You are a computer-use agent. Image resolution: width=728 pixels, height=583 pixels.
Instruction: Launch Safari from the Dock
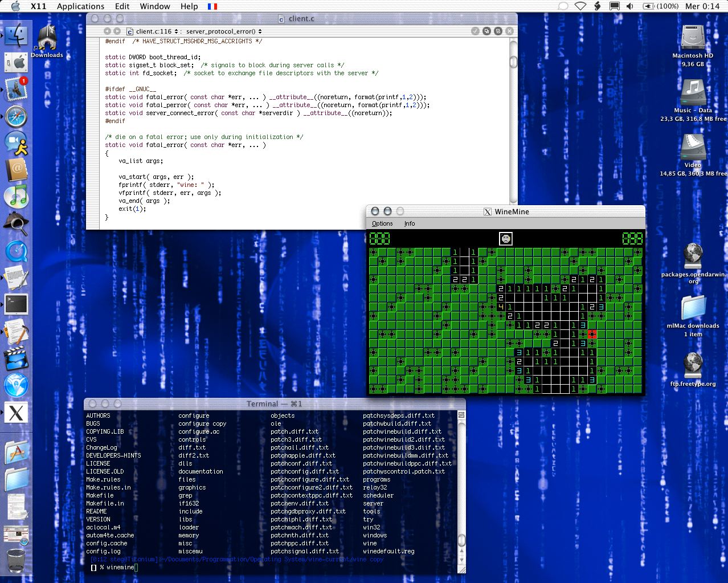click(17, 116)
